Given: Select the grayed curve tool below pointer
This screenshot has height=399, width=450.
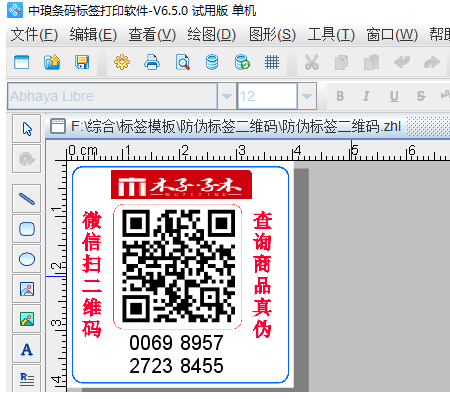Looking at the screenshot, I should (x=27, y=159).
